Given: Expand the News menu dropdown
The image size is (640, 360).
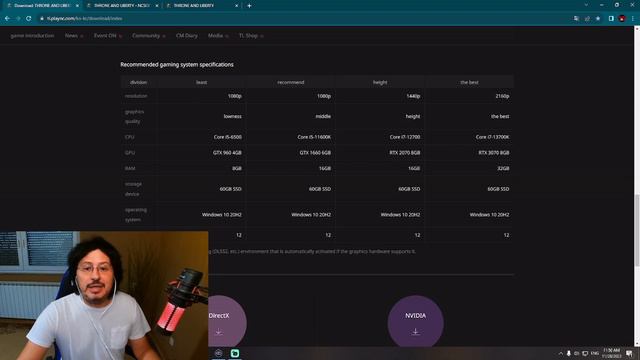Looking at the screenshot, I should [x=74, y=36].
